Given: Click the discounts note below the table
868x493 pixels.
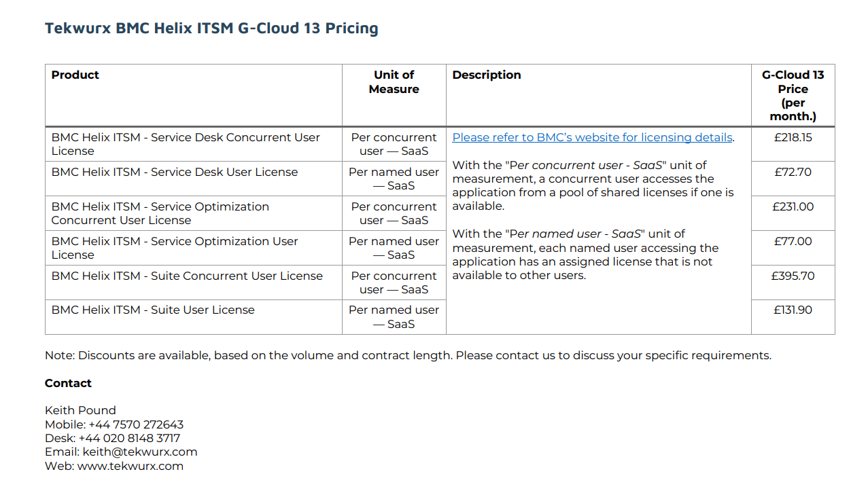Looking at the screenshot, I should coord(408,355).
